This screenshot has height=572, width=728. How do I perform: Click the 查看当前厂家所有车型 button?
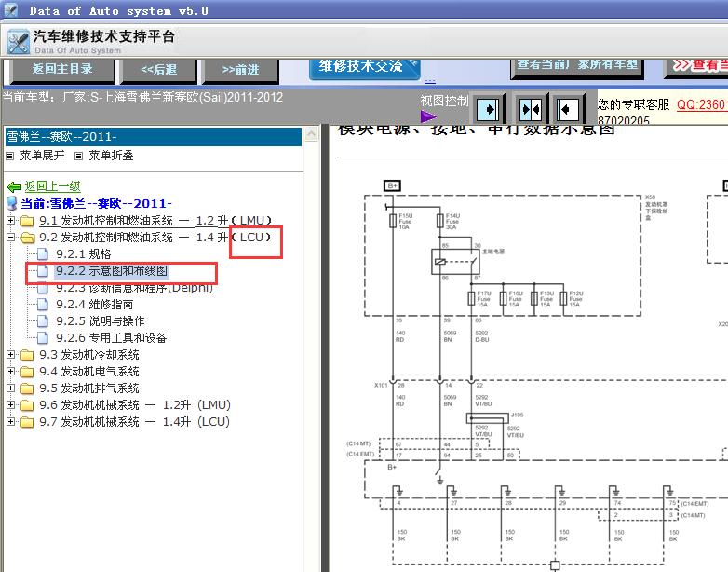coord(577,67)
